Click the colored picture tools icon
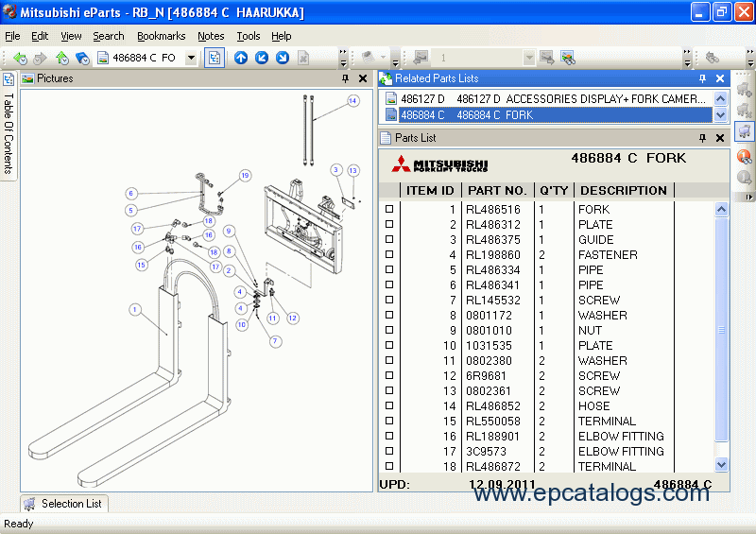Viewport: 756px width, 534px height. pos(568,58)
